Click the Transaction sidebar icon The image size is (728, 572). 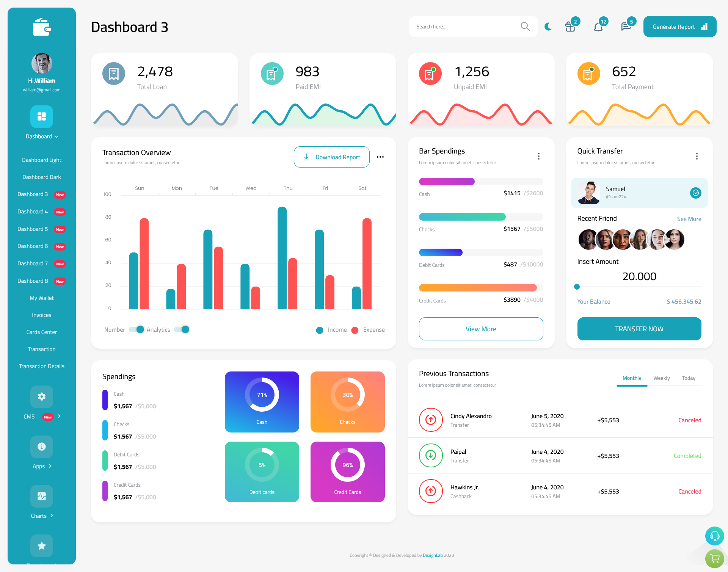41,349
